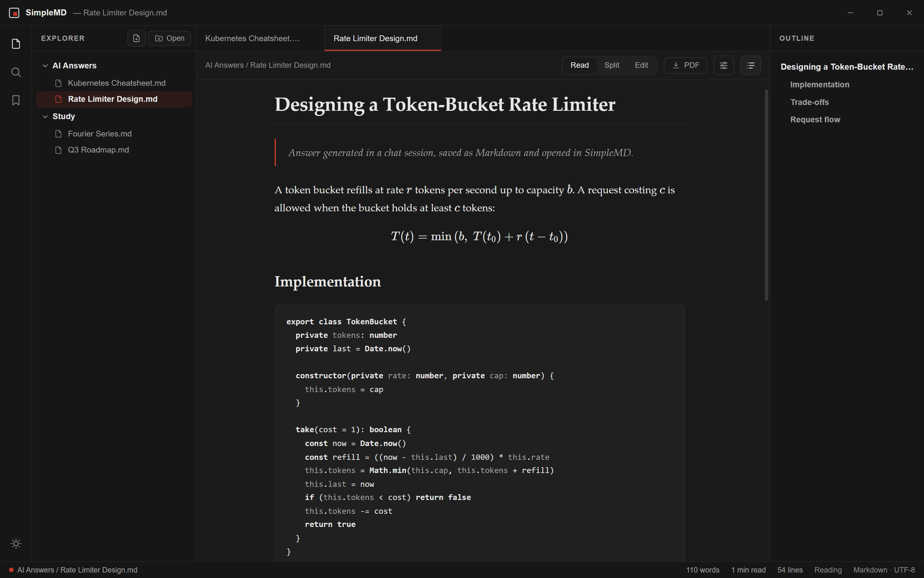
Task: Select Read view mode
Action: pyautogui.click(x=580, y=66)
